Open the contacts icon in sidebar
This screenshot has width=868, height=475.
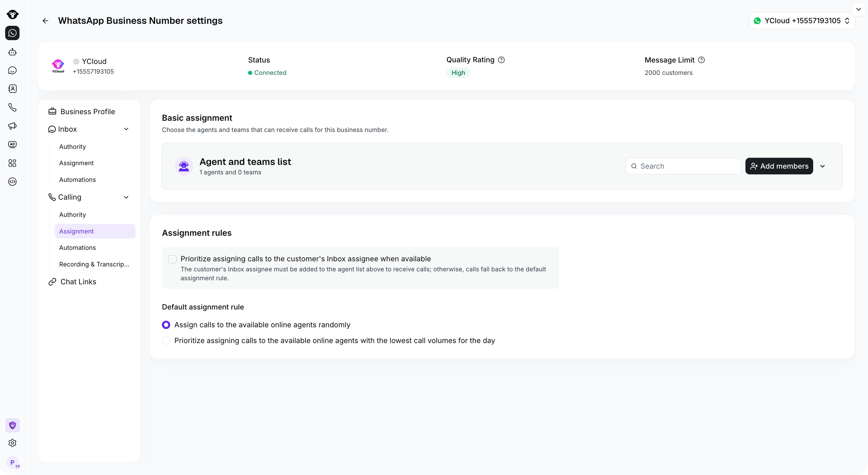point(12,89)
